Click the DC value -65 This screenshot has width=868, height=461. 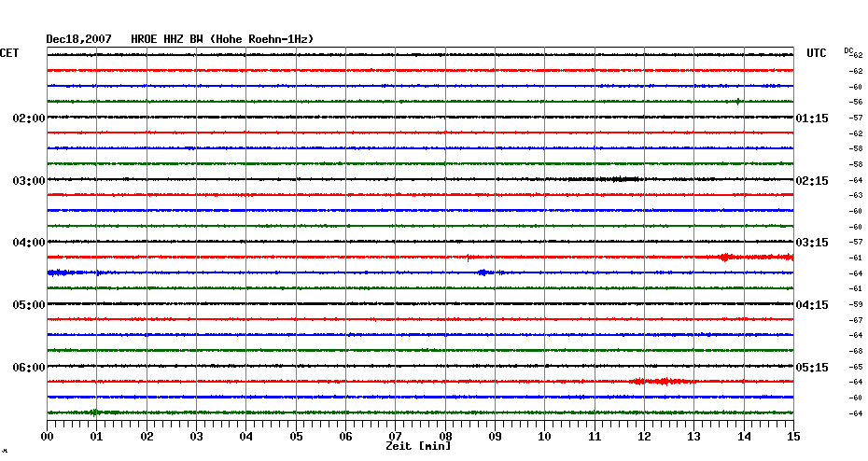855,367
